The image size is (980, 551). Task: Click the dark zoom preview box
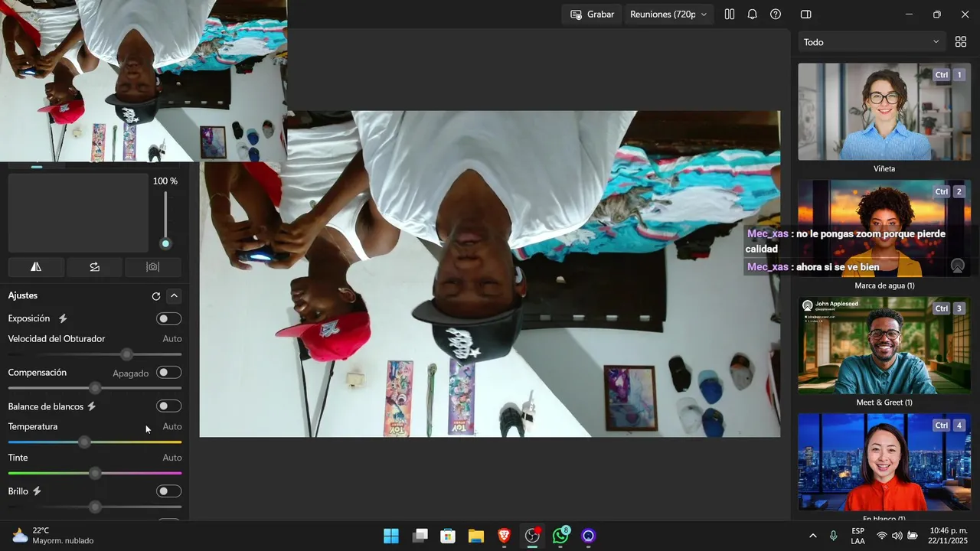(x=78, y=212)
